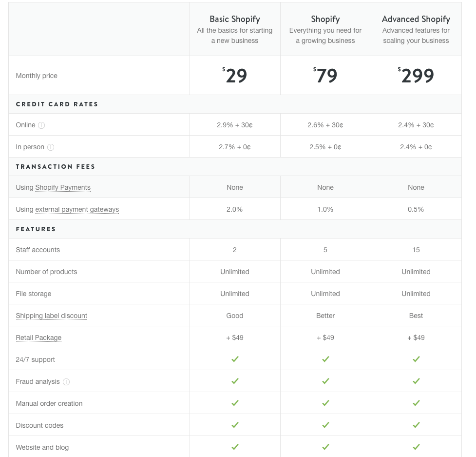The width and height of the screenshot is (476, 457).
Task: Follow the Shipping label discount link
Action: click(x=52, y=316)
